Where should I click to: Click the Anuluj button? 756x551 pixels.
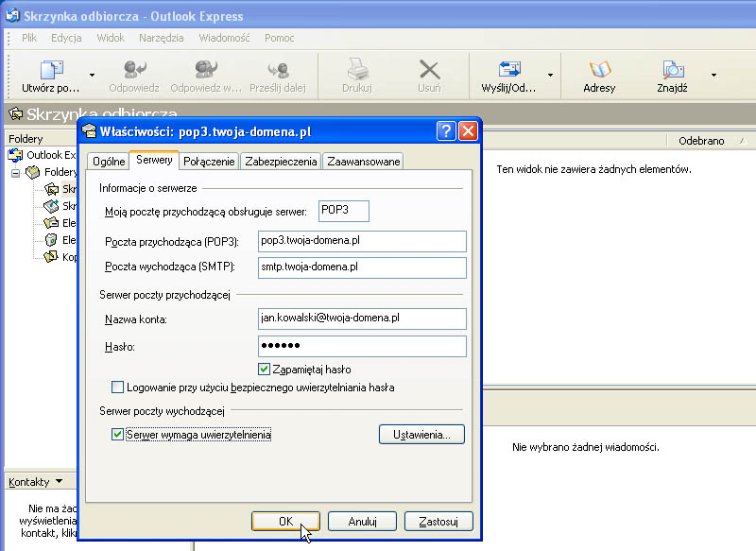362,521
